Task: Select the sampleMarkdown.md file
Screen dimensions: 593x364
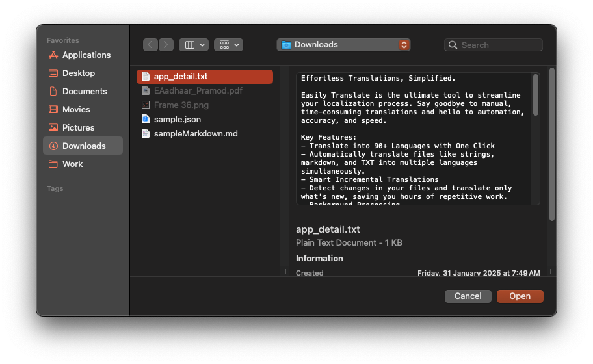Action: pyautogui.click(x=205, y=134)
